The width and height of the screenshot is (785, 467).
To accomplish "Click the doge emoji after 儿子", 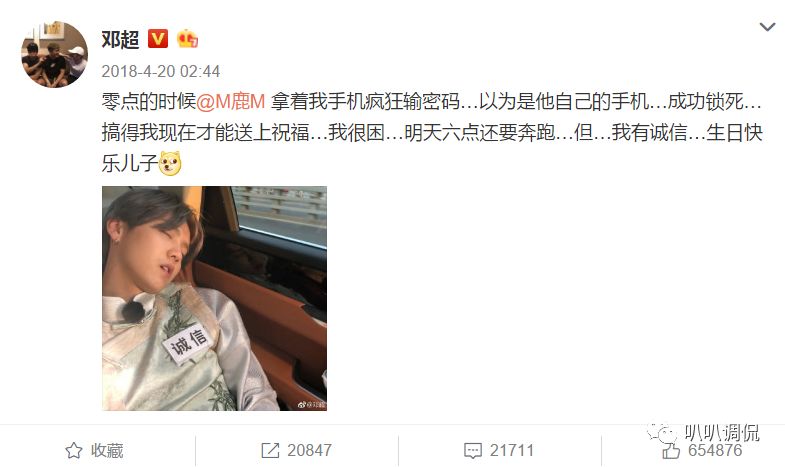I will pos(170,163).
